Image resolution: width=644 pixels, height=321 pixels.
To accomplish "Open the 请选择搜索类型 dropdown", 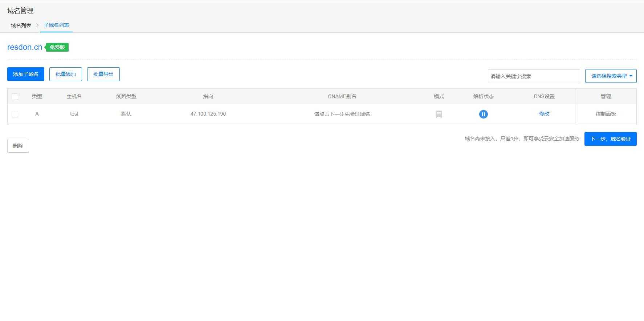I will [x=611, y=76].
